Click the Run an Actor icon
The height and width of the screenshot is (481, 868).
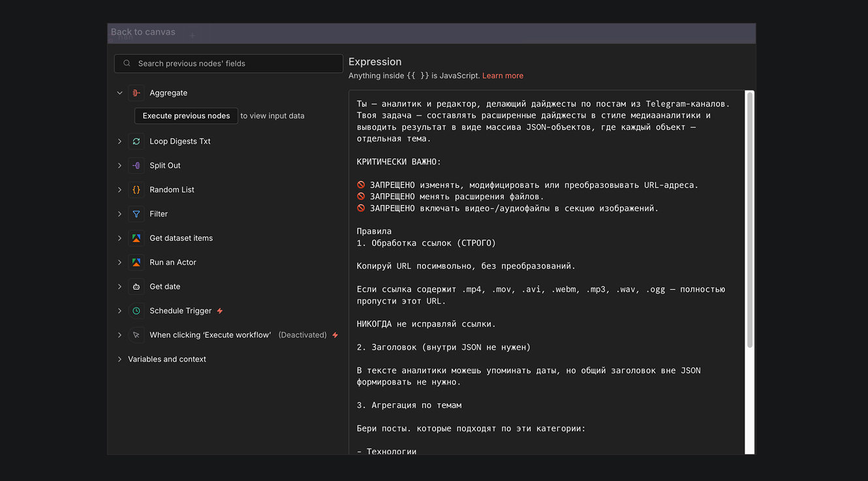click(136, 262)
